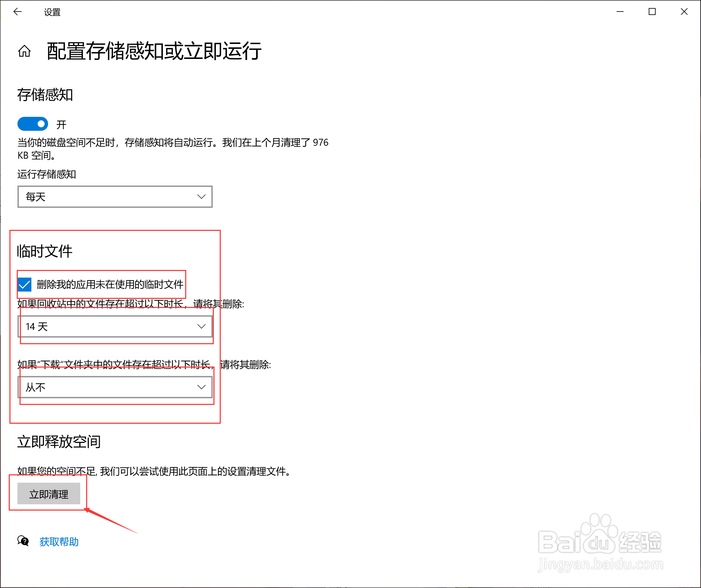Open the 获取帮助 help link
Image resolution: width=701 pixels, height=588 pixels.
pos(59,542)
